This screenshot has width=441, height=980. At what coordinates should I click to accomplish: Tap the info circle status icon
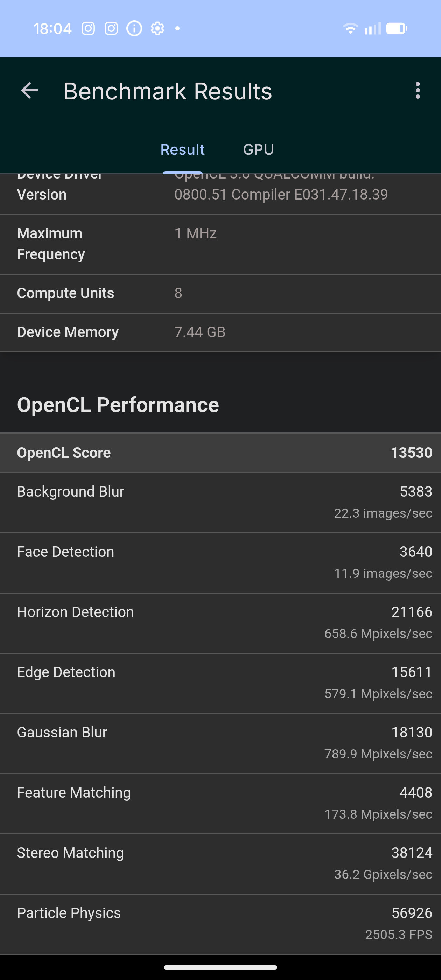point(134,29)
